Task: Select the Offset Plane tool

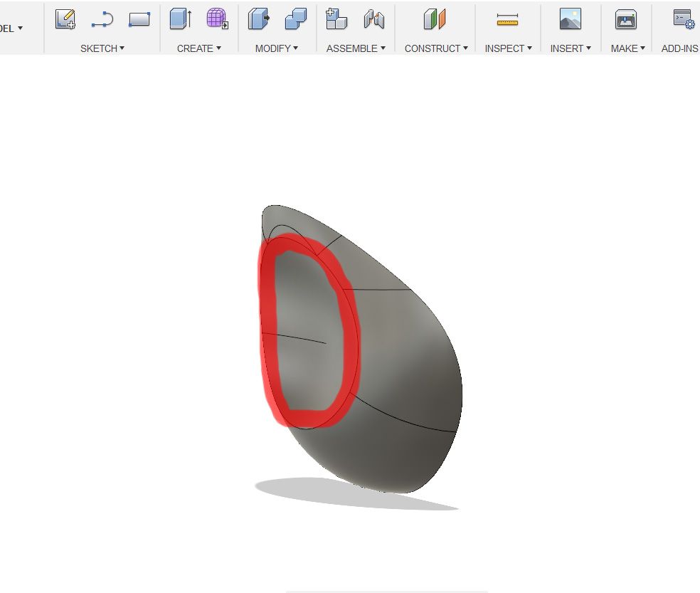Action: (435, 19)
